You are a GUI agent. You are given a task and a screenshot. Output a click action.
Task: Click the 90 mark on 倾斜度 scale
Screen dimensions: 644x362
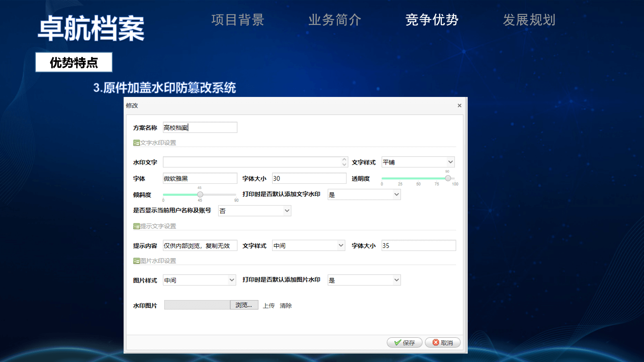pos(236,200)
